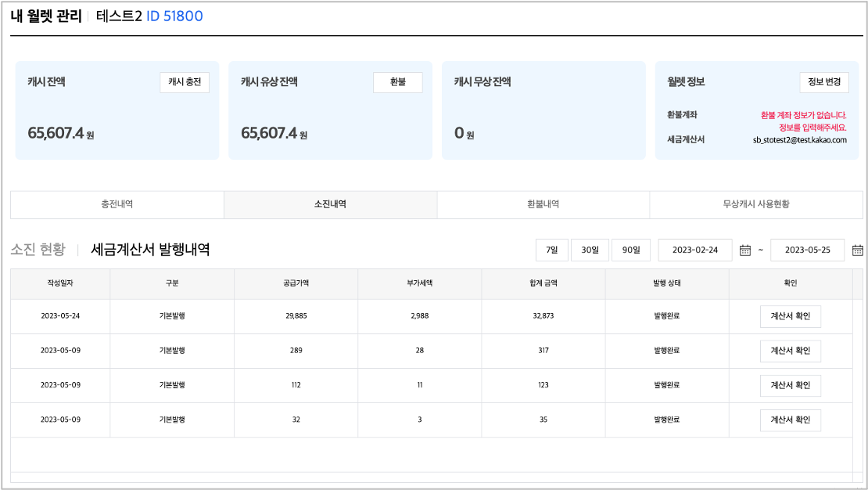Set period to 90일
Viewport: 868px width, 490px height.
(x=630, y=250)
